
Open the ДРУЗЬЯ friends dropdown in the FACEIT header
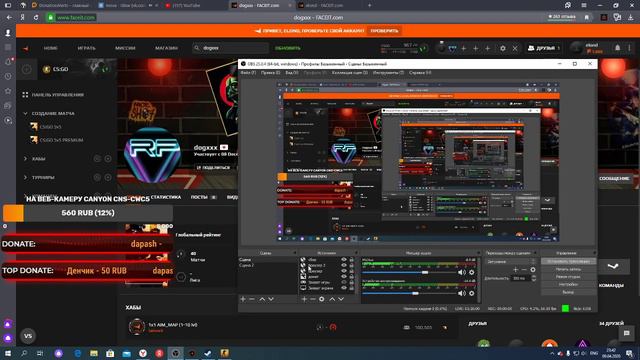click(544, 48)
